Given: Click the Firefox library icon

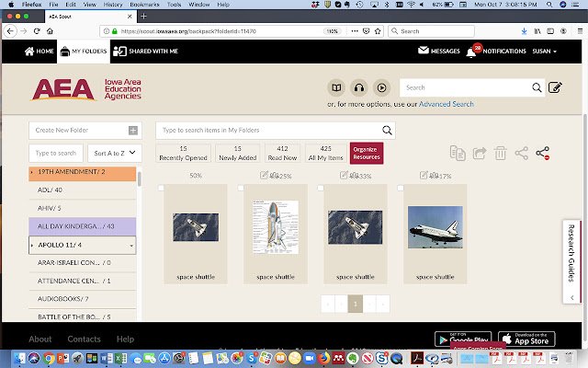Looking at the screenshot, I should [x=537, y=31].
